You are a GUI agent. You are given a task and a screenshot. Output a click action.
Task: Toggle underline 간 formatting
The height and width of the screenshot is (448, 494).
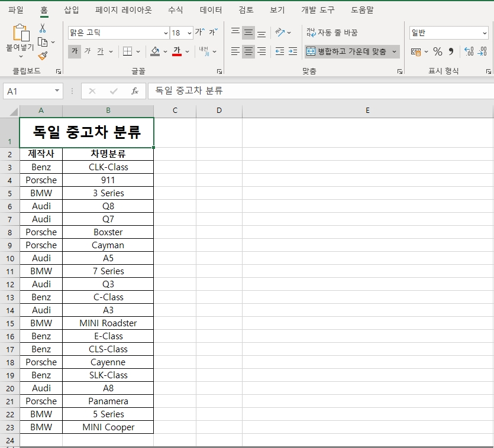tap(101, 51)
